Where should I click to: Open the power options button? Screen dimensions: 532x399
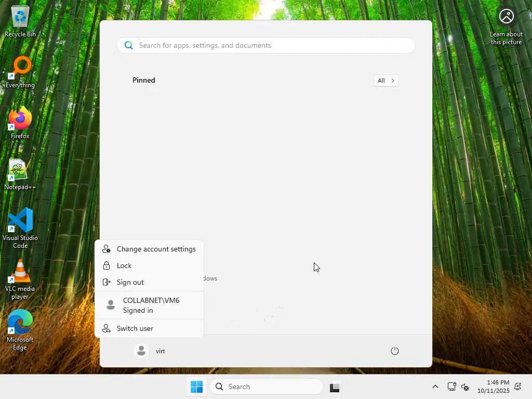point(395,351)
